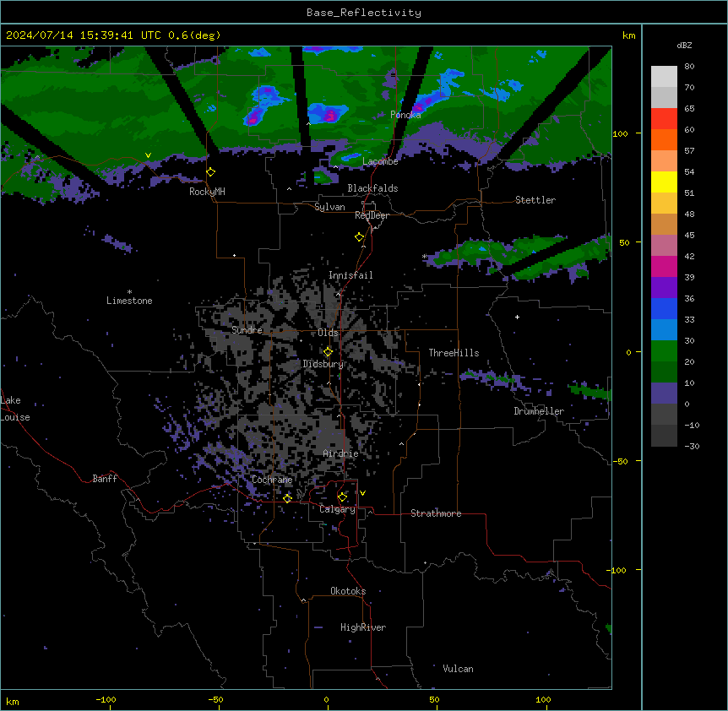Viewport: 728px width, 711px height.
Task: Click the 100 tick on right axis
Action: [x=620, y=133]
